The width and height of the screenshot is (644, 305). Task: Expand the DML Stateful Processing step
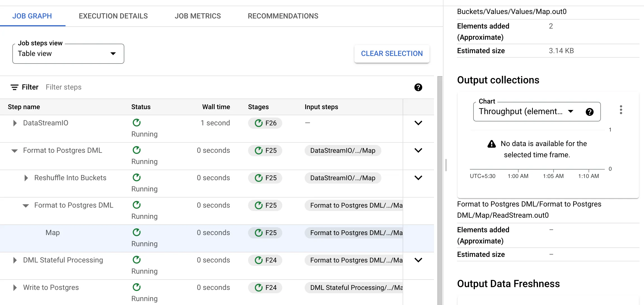click(x=15, y=260)
